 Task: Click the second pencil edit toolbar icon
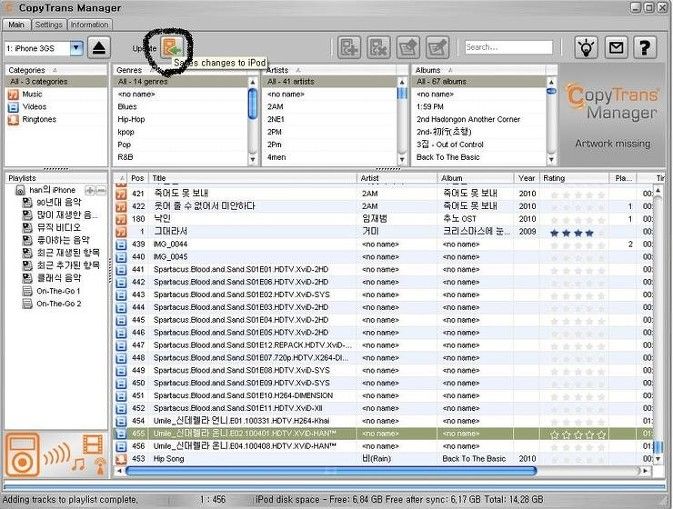tap(438, 47)
